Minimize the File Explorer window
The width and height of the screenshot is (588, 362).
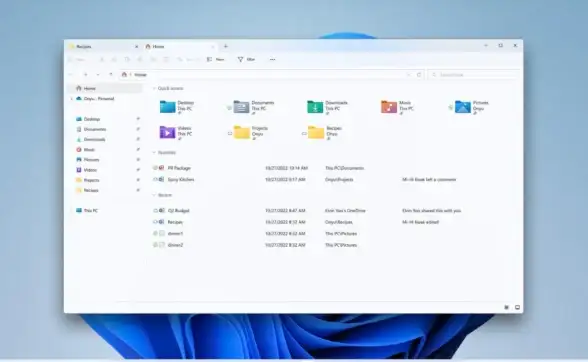coord(486,45)
